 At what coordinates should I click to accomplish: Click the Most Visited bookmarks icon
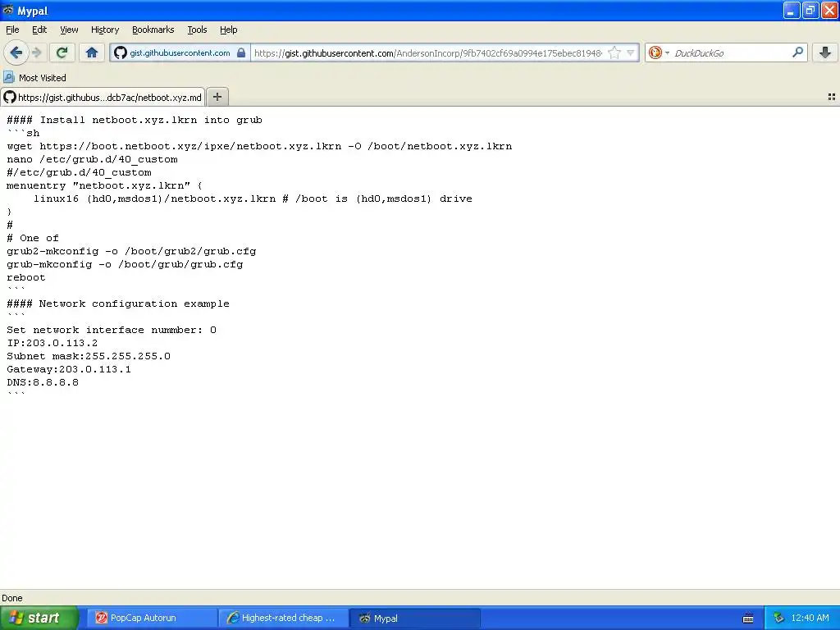8,77
